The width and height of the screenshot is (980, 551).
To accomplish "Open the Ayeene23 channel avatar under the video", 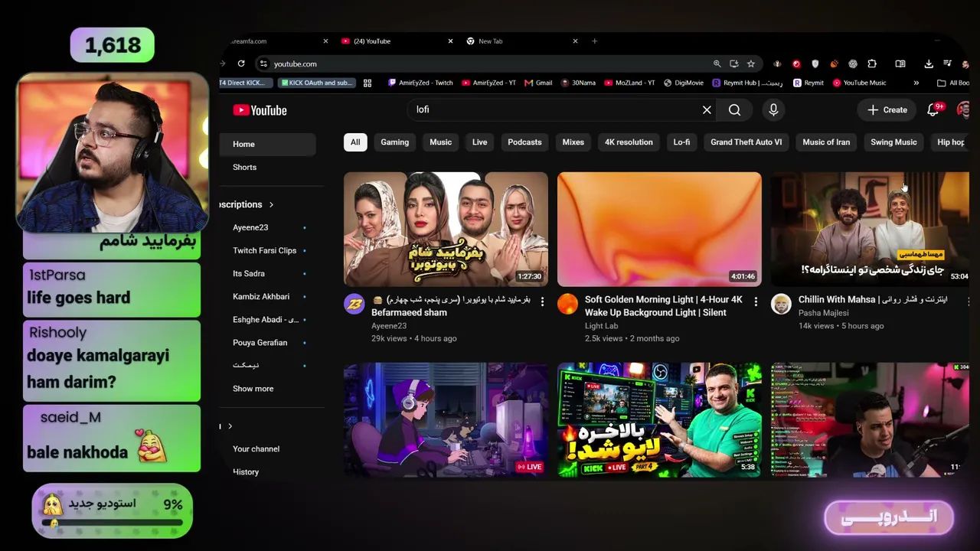I will click(x=354, y=304).
